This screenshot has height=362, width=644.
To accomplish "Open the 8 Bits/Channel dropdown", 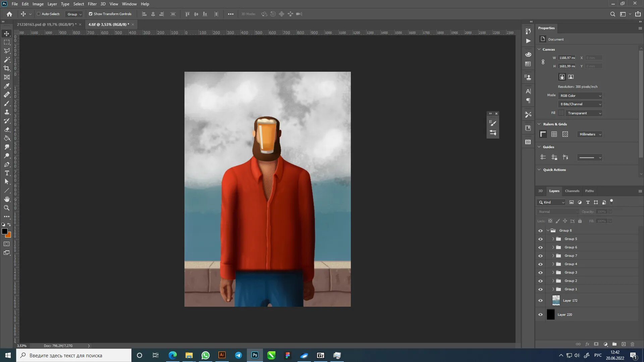I will 580,104.
